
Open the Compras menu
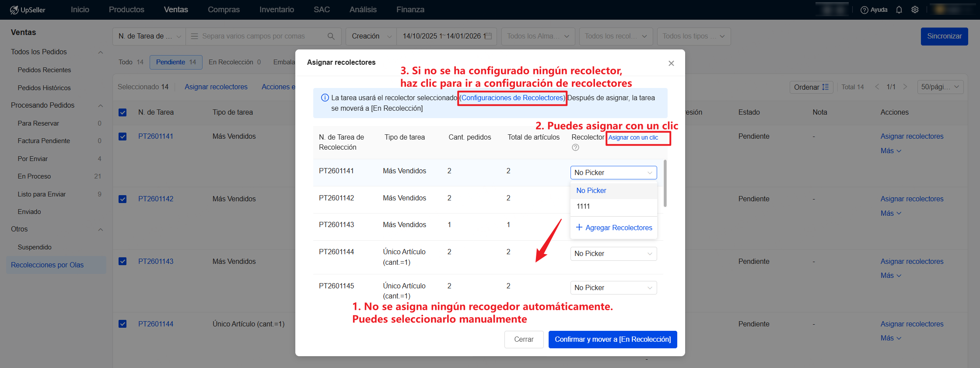tap(224, 10)
